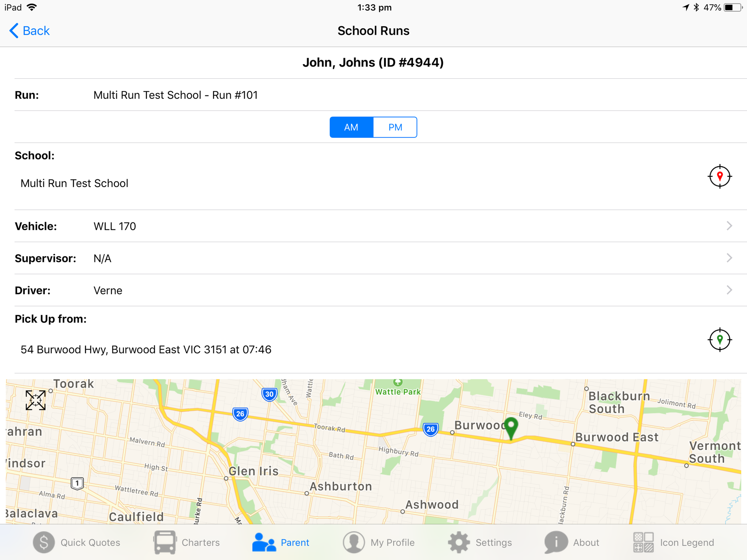747x560 pixels.
Task: Click route 1 shield on map
Action: pos(77,483)
